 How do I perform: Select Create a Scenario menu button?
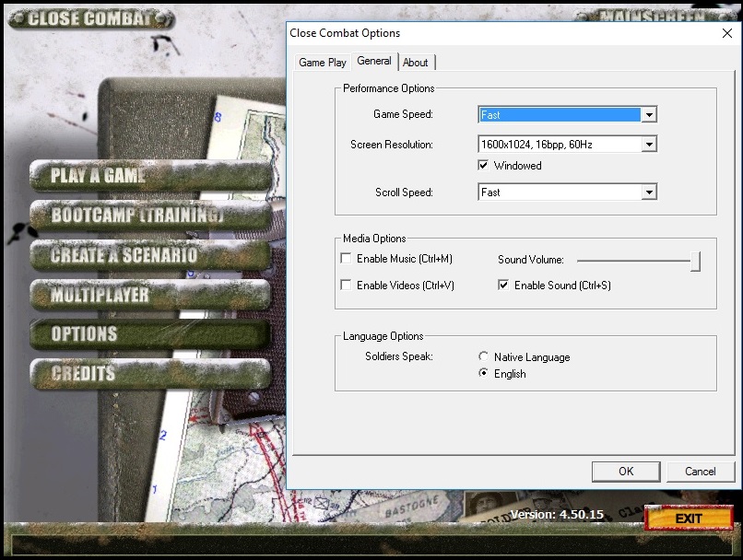(x=150, y=255)
